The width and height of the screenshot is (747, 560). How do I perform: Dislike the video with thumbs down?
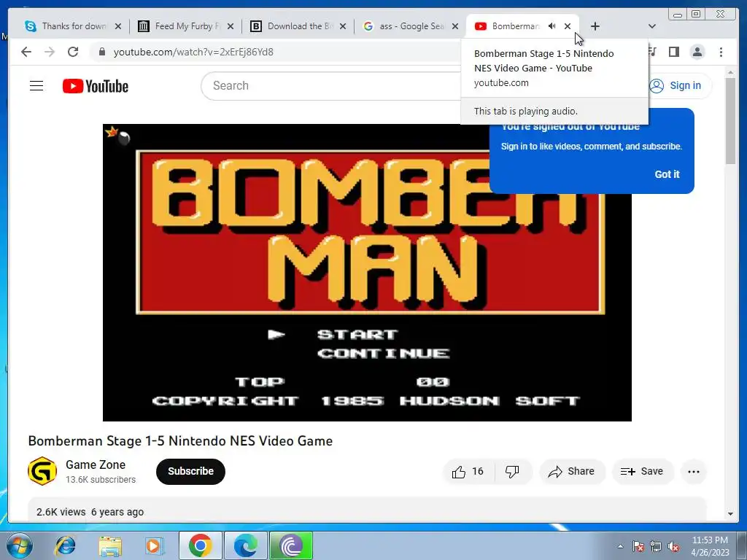[512, 472]
